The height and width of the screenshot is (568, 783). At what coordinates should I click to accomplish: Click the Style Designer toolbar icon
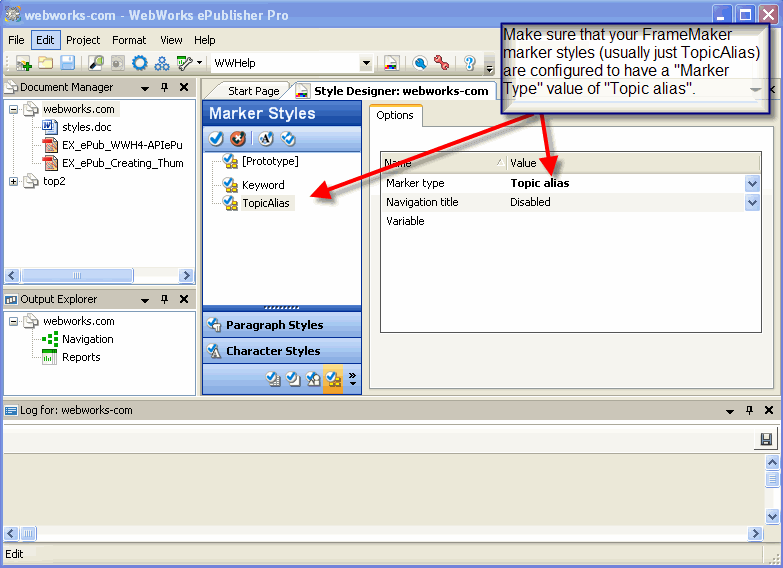click(x=392, y=63)
